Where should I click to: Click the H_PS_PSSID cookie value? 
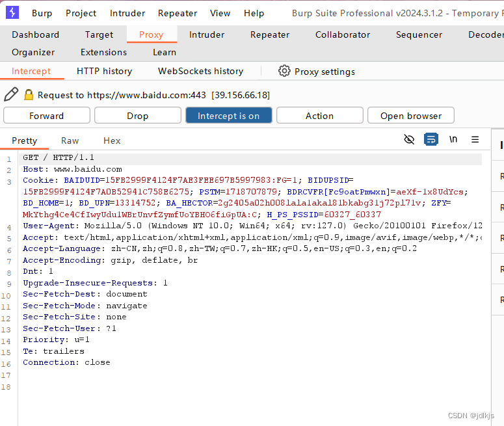[352, 215]
